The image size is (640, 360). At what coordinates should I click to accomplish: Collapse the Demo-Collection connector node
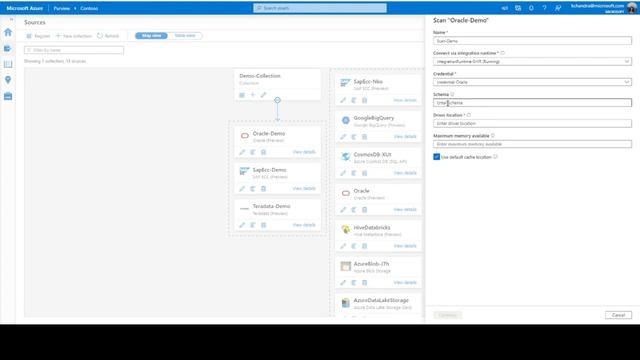[278, 100]
